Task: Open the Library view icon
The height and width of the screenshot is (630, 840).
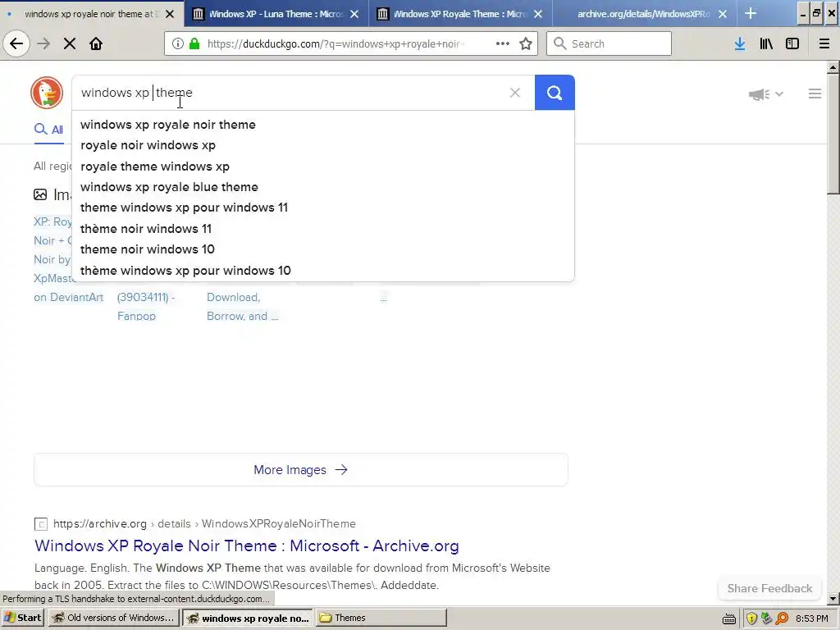Action: (766, 44)
